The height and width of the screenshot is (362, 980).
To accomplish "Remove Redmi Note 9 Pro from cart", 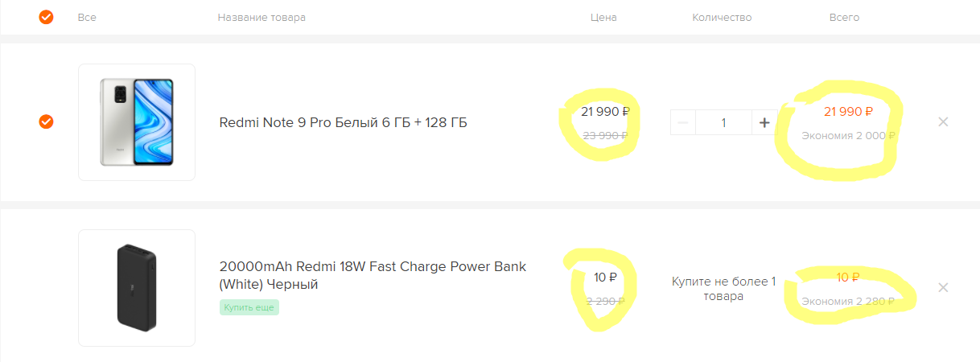I will point(943,122).
